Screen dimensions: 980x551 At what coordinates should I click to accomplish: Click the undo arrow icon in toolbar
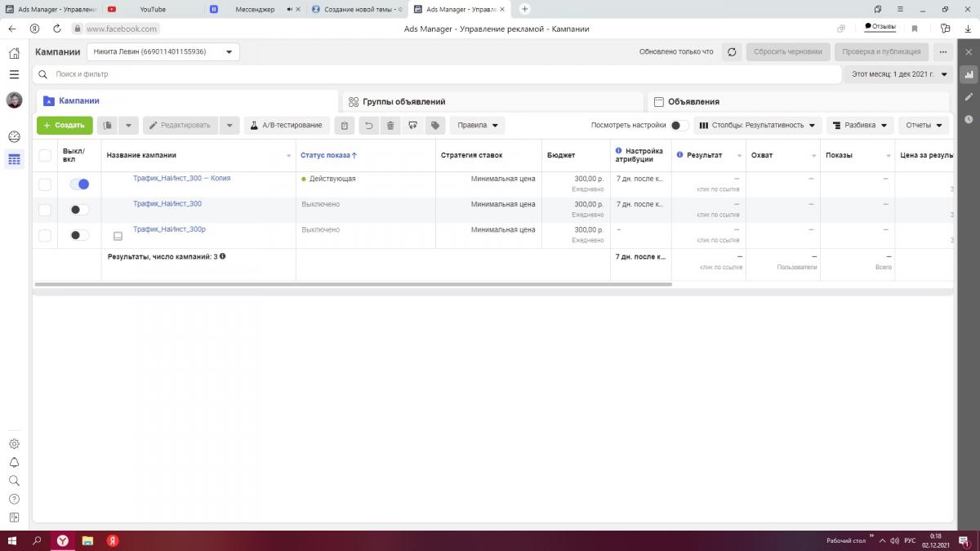click(x=369, y=126)
